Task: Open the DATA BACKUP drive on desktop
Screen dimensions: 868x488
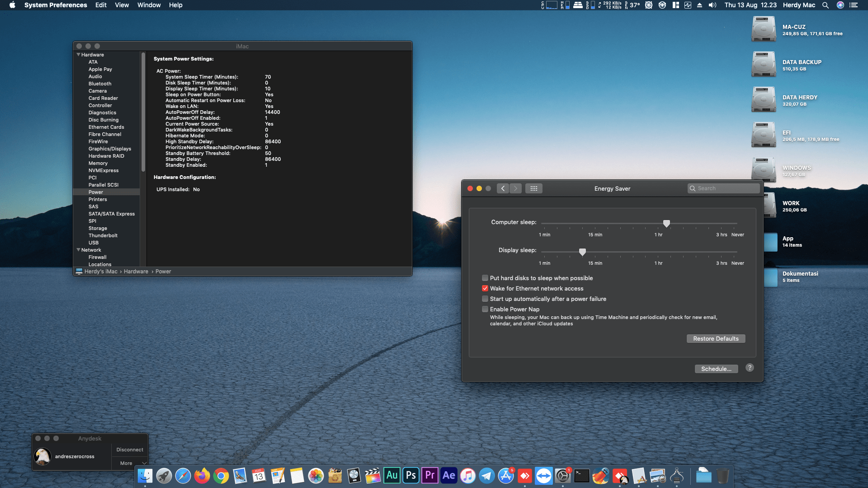Action: tap(764, 65)
